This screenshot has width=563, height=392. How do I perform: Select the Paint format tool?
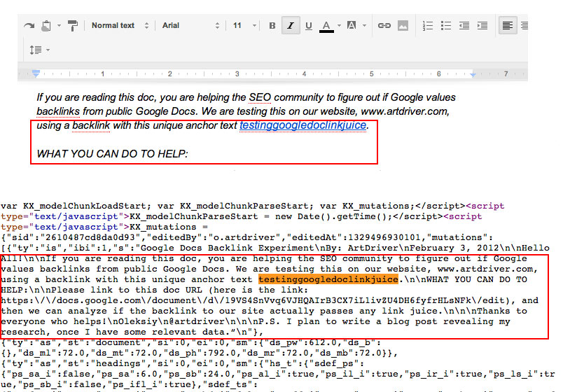click(x=73, y=25)
